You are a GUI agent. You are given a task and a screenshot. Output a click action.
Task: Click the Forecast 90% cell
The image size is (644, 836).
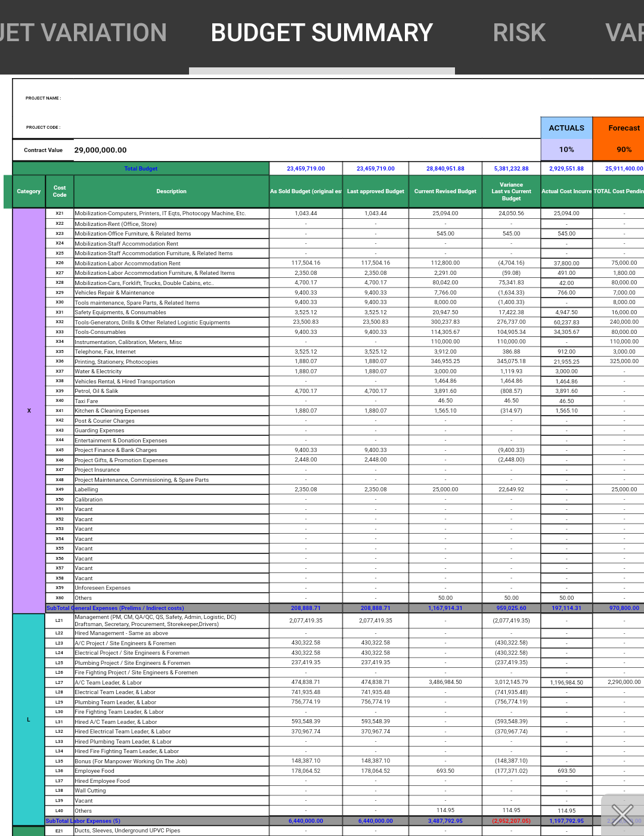[x=619, y=150]
